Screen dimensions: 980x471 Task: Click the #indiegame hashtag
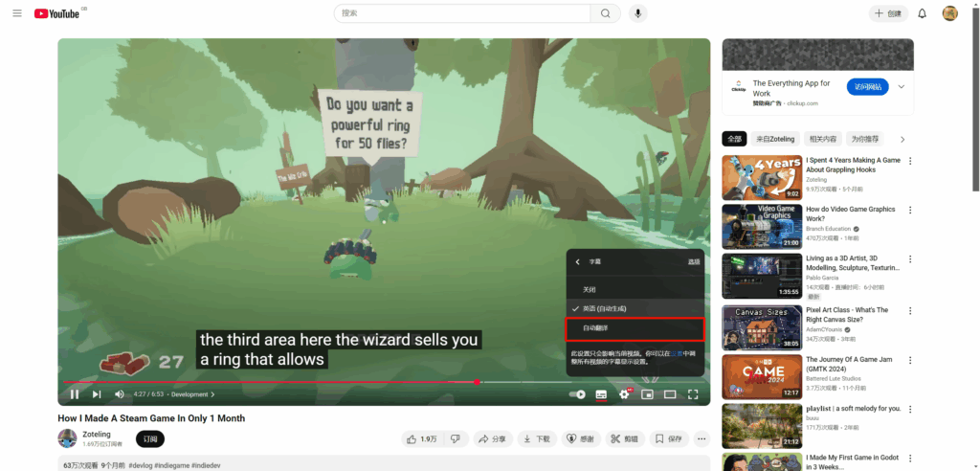(x=172, y=466)
